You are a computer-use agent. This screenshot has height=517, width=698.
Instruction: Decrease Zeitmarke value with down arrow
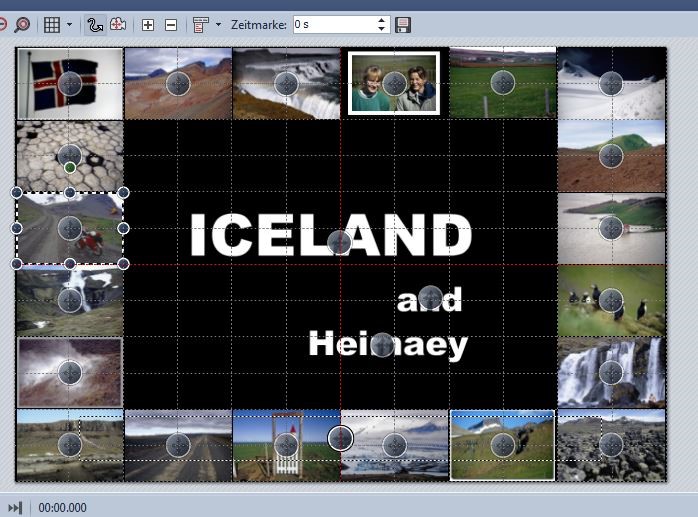tap(382, 28)
